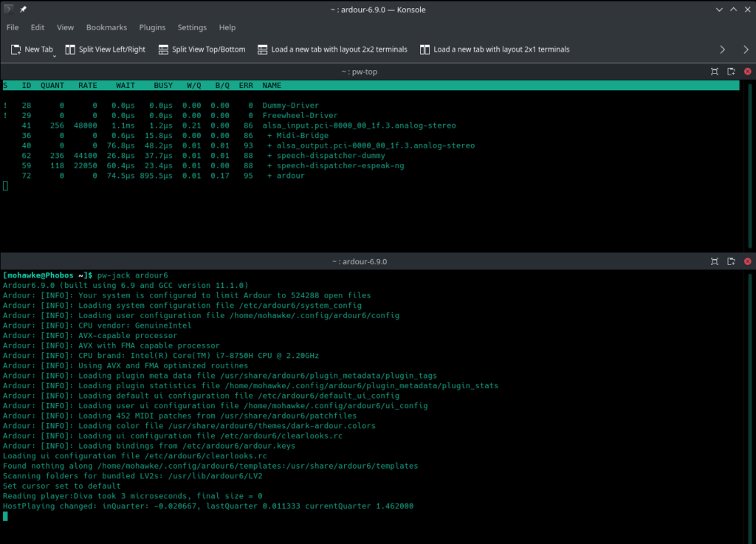Maximize the ardour-6.9.0 split pane
756x544 pixels.
coord(714,261)
